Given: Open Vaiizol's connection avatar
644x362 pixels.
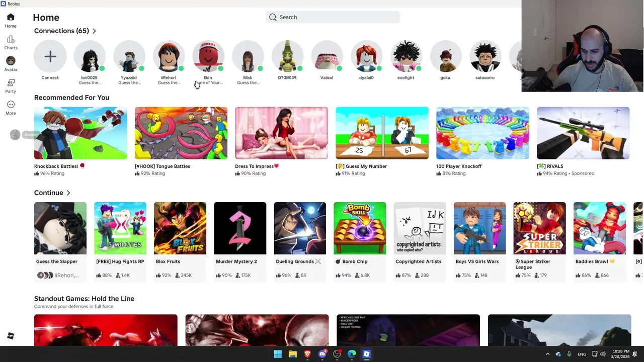Looking at the screenshot, I should [327, 57].
